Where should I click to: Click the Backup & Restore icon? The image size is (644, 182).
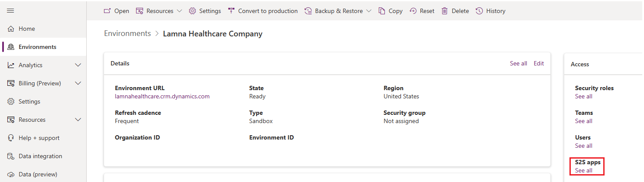[308, 11]
